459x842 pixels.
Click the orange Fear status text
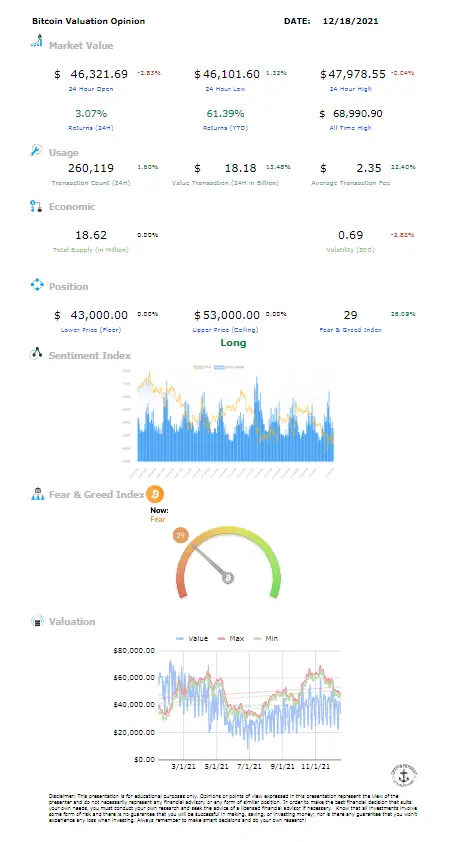coord(158,519)
